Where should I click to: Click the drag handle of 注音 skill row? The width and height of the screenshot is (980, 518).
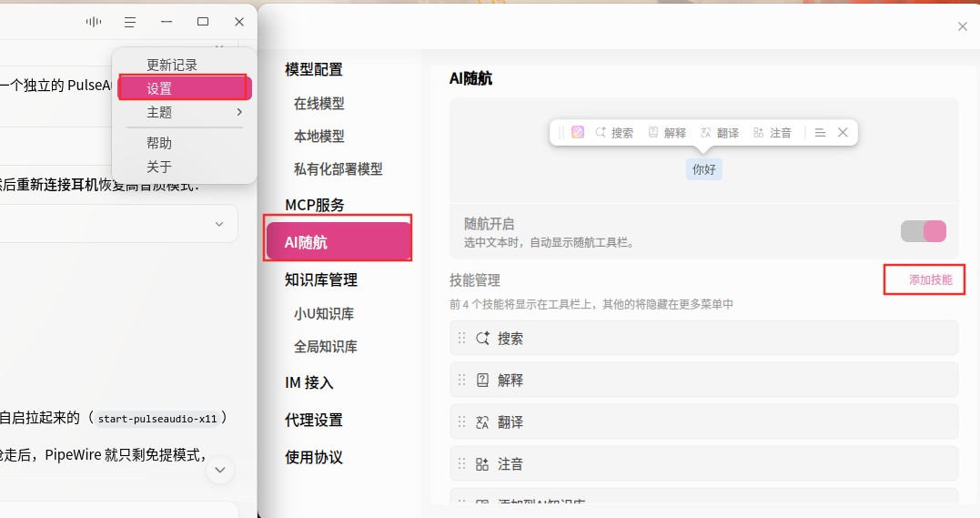pyautogui.click(x=462, y=464)
